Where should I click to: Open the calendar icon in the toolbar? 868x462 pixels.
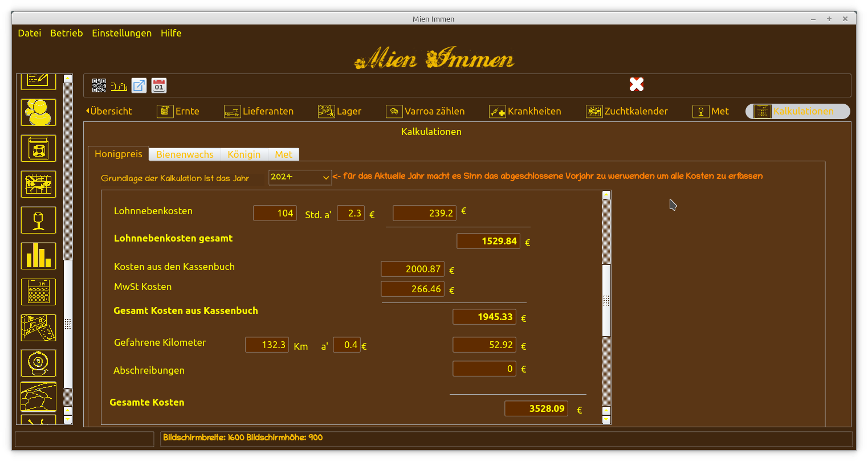pos(159,85)
